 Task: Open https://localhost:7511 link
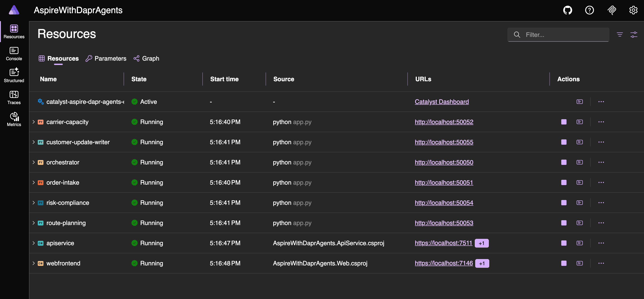point(444,243)
